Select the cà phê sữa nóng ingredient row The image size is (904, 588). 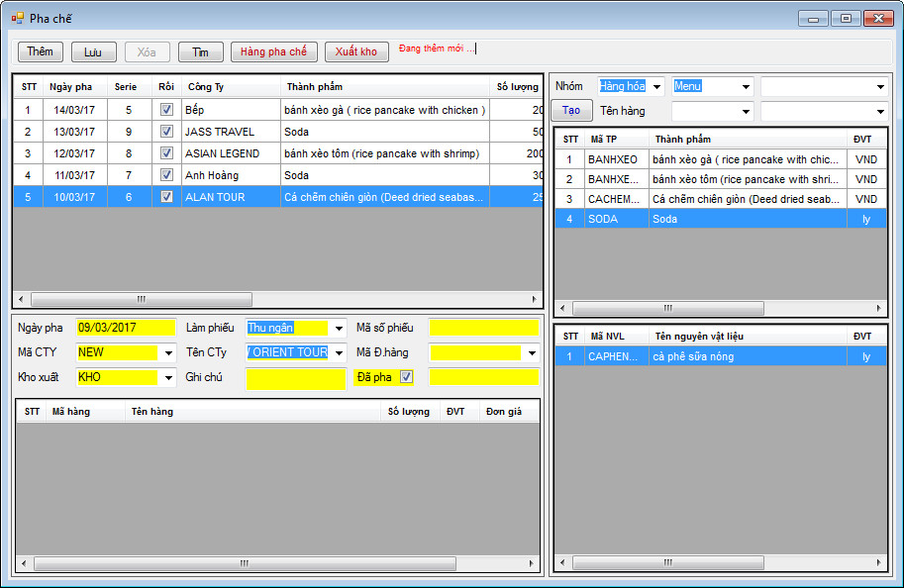click(x=721, y=356)
